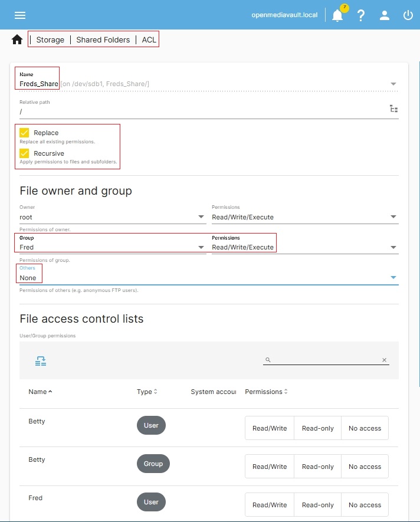Image resolution: width=420 pixels, height=522 pixels.
Task: Open the notifications bell
Action: pyautogui.click(x=337, y=15)
